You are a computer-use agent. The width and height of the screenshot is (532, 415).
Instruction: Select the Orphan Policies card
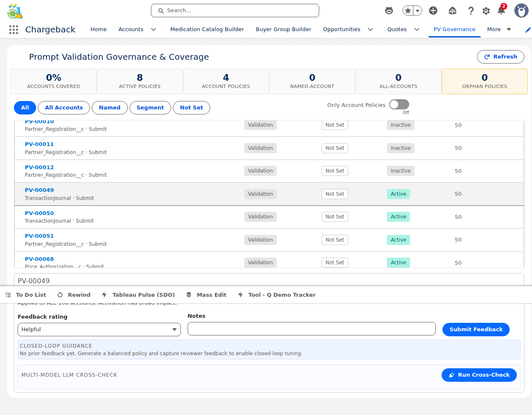click(x=484, y=82)
